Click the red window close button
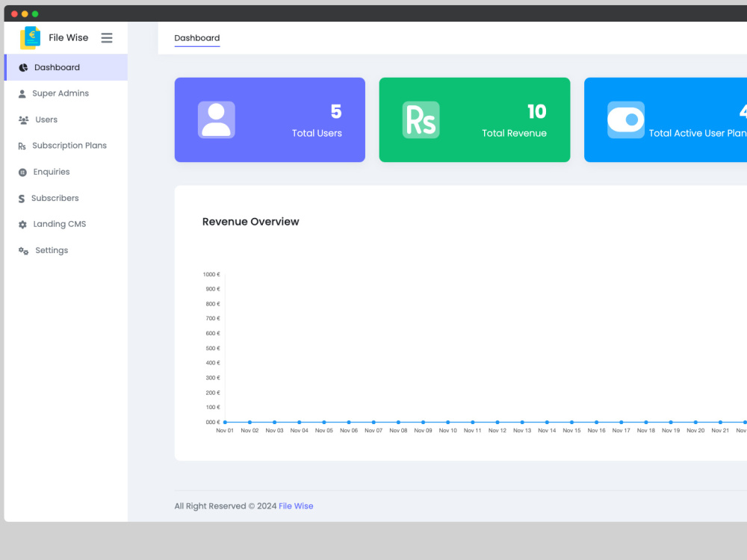The height and width of the screenshot is (560, 747). (x=14, y=13)
